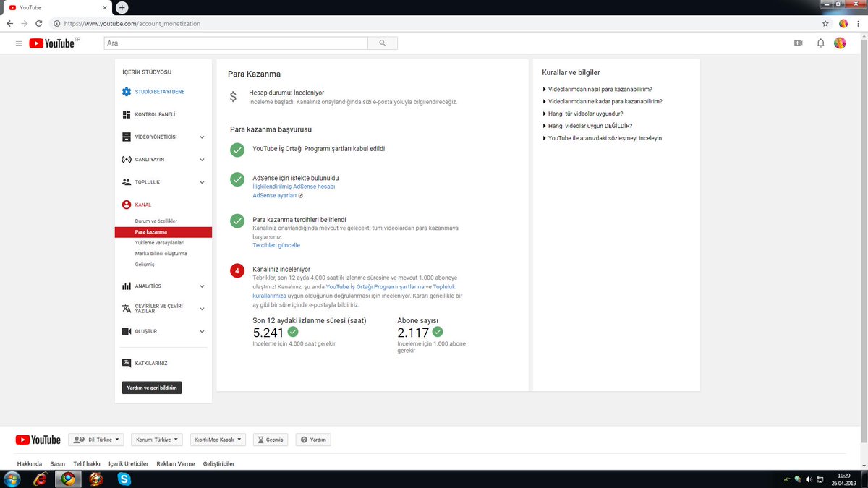The width and height of the screenshot is (868, 488).
Task: Click the Analytics bar chart icon
Action: [x=127, y=286]
